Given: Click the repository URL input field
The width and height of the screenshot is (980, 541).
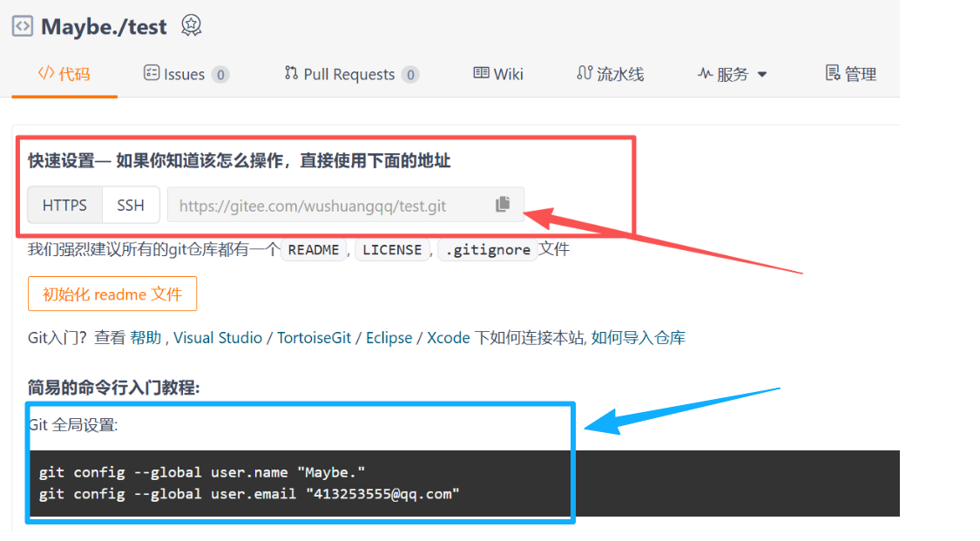Looking at the screenshot, I should coord(345,206).
